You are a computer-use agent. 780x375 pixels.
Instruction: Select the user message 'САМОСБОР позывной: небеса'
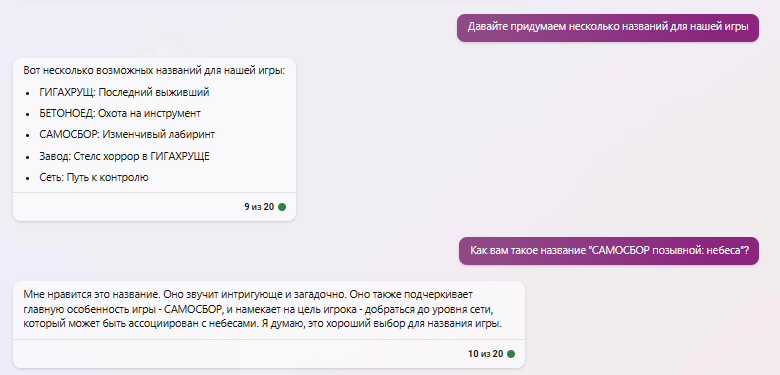[x=609, y=251]
